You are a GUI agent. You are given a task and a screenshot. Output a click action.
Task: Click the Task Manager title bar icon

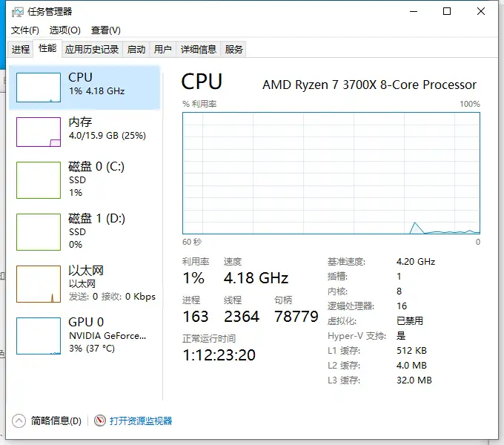coord(17,12)
